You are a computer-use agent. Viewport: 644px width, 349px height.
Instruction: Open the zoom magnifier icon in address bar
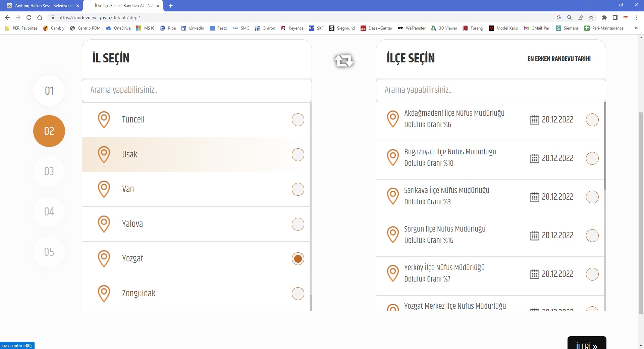(x=570, y=17)
